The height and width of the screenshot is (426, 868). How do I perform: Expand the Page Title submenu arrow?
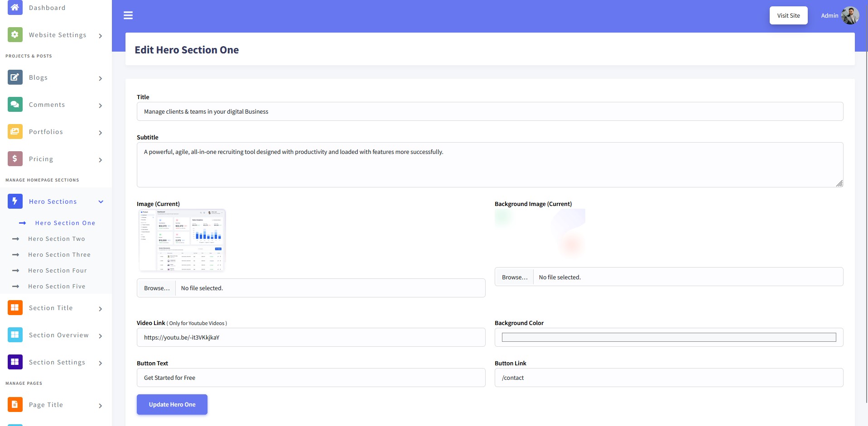point(100,406)
